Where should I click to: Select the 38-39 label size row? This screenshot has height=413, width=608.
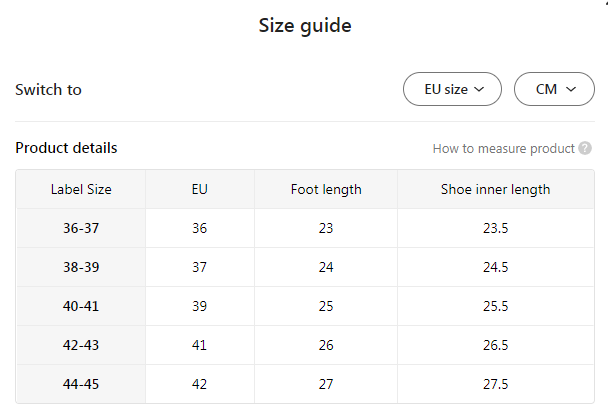pyautogui.click(x=81, y=267)
